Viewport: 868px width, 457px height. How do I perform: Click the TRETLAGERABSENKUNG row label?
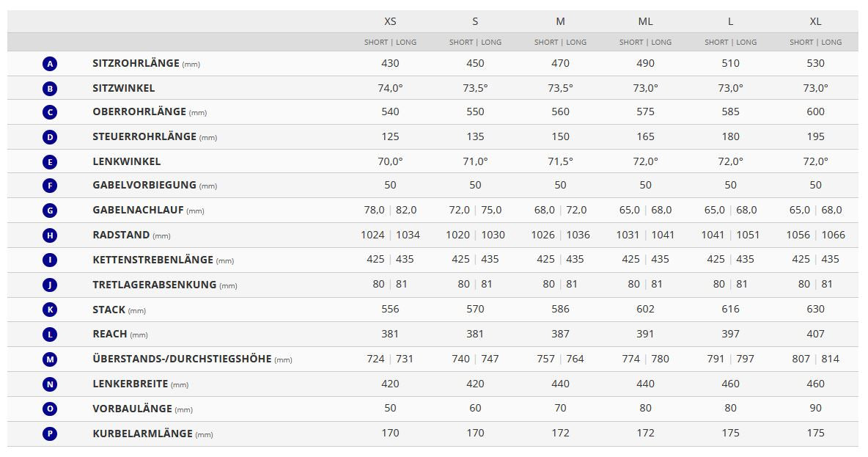coord(154,285)
